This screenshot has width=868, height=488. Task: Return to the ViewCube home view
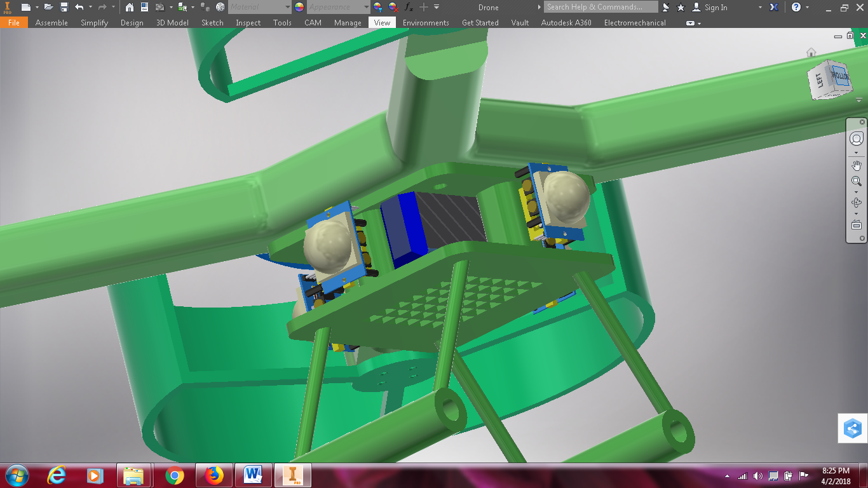811,53
